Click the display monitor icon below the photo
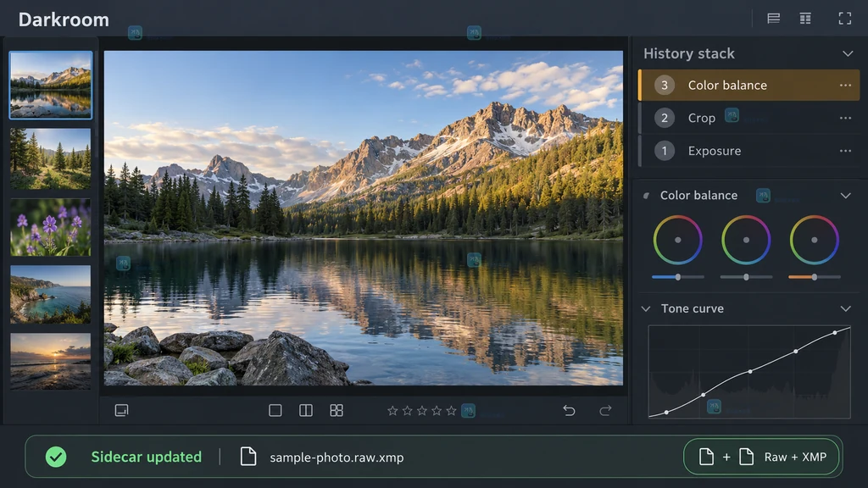 (121, 411)
